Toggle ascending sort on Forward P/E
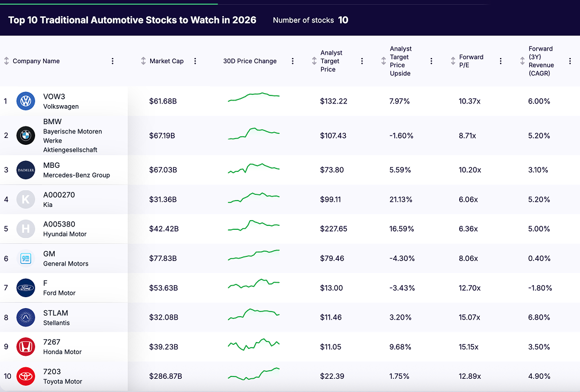The height and width of the screenshot is (392, 580). pos(452,60)
